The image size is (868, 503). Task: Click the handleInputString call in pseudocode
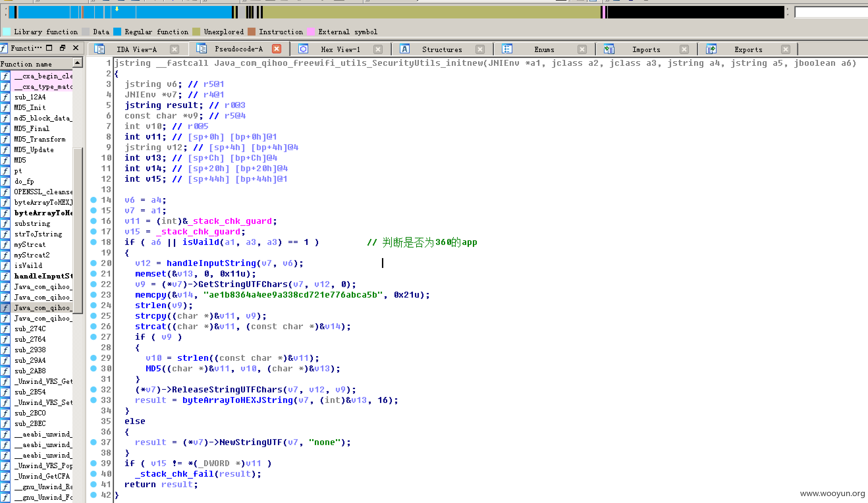coord(211,263)
